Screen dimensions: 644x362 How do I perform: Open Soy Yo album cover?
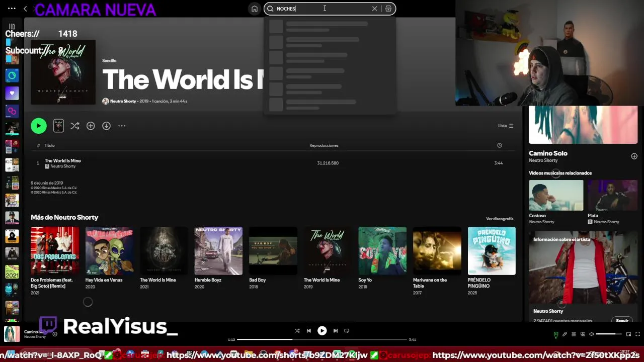[x=382, y=251]
